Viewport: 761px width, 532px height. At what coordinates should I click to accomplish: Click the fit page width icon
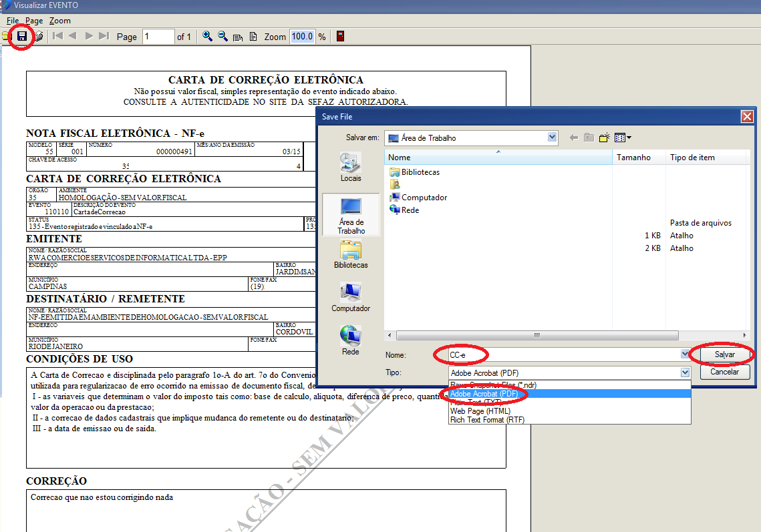pos(238,37)
